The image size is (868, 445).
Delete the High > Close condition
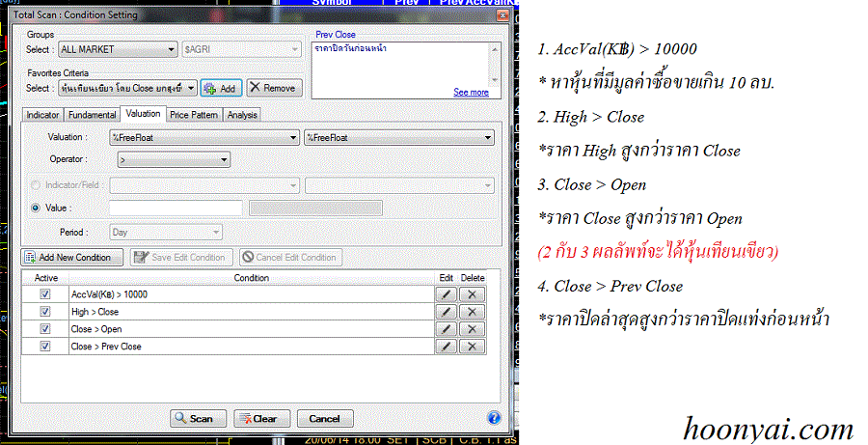[472, 312]
